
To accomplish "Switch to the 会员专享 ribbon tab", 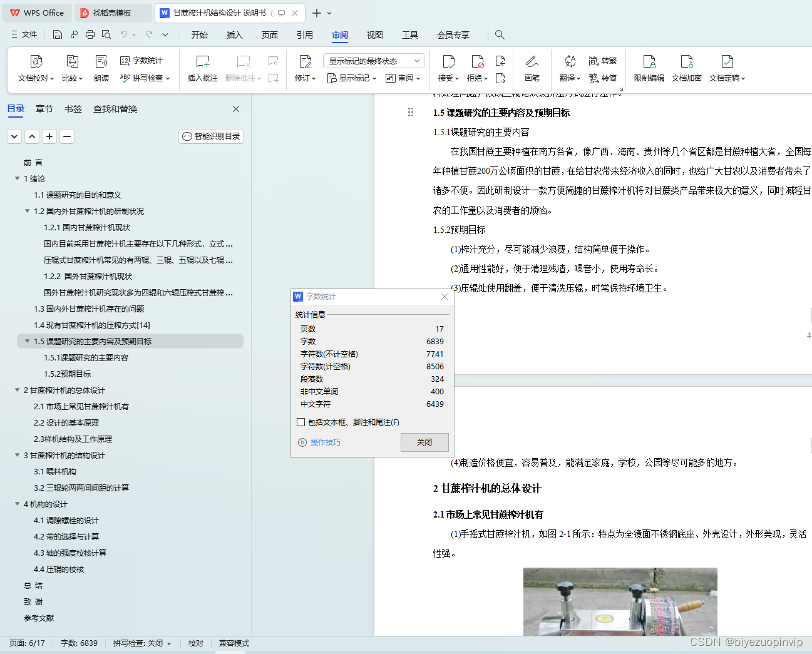I will click(453, 35).
